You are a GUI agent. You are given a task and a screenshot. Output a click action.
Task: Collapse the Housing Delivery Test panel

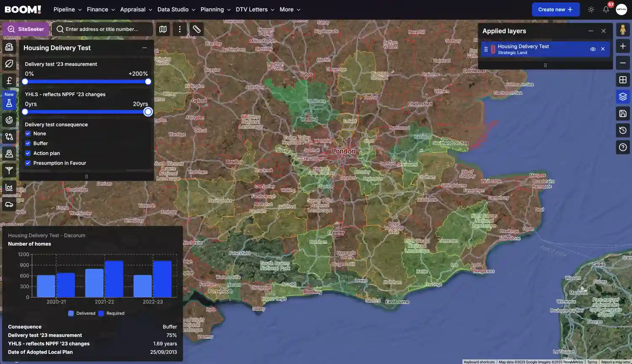(145, 48)
